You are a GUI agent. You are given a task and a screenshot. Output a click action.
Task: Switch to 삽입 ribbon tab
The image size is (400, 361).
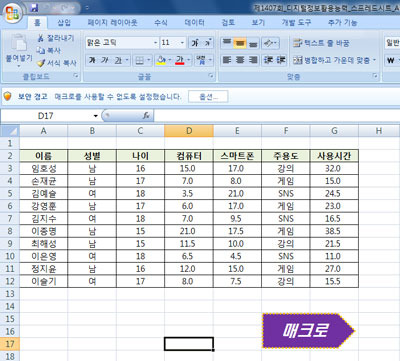[x=64, y=23]
